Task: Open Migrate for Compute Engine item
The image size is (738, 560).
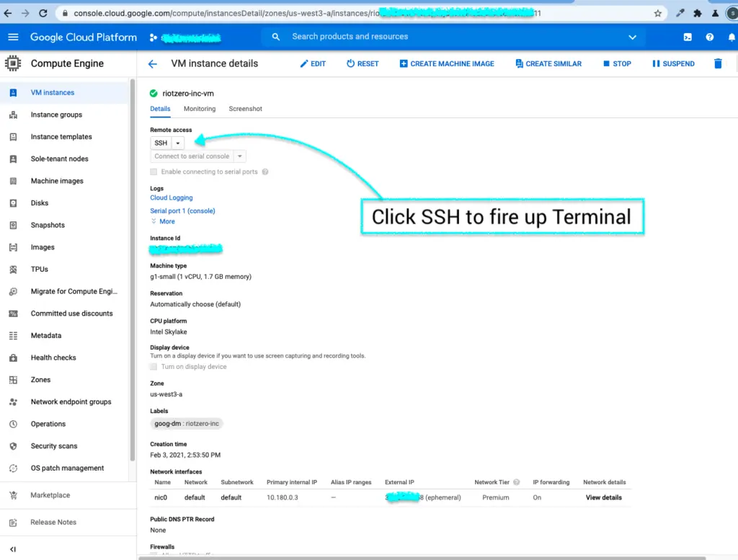Action: point(74,292)
